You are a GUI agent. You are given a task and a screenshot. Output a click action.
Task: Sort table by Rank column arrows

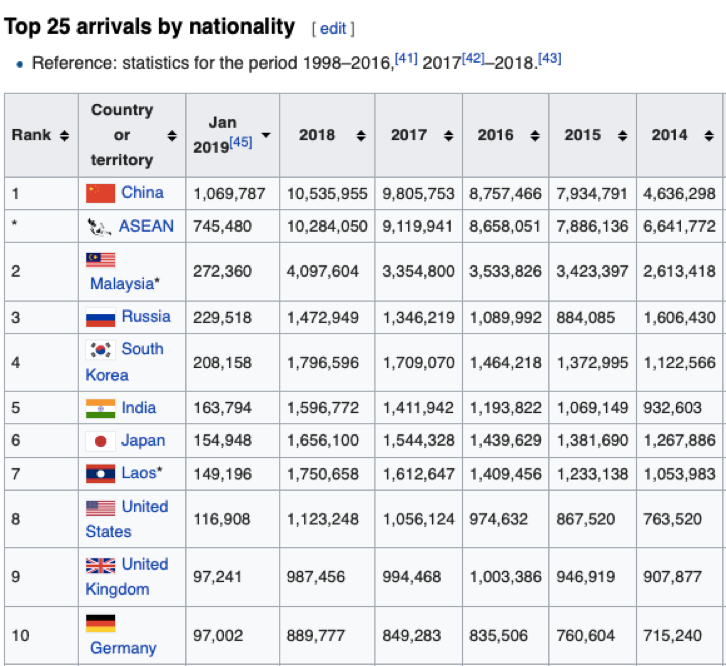[x=64, y=135]
